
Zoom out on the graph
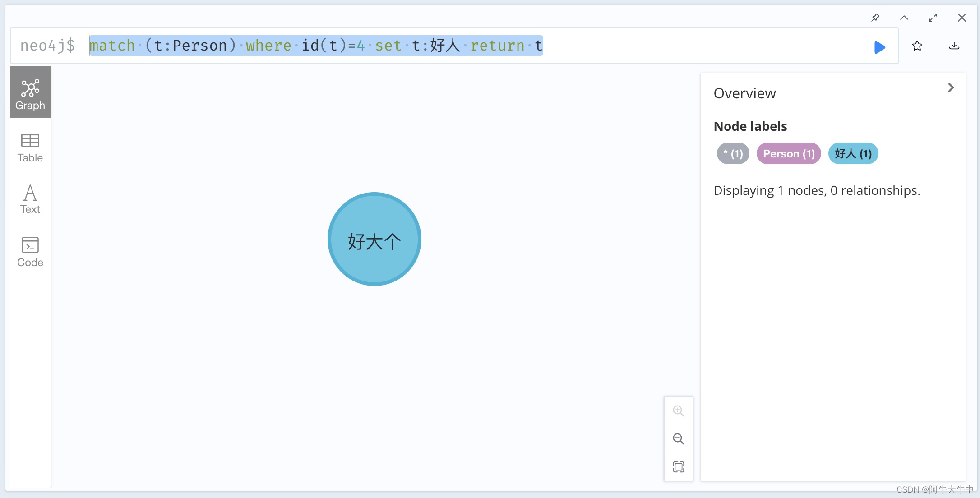[678, 438]
